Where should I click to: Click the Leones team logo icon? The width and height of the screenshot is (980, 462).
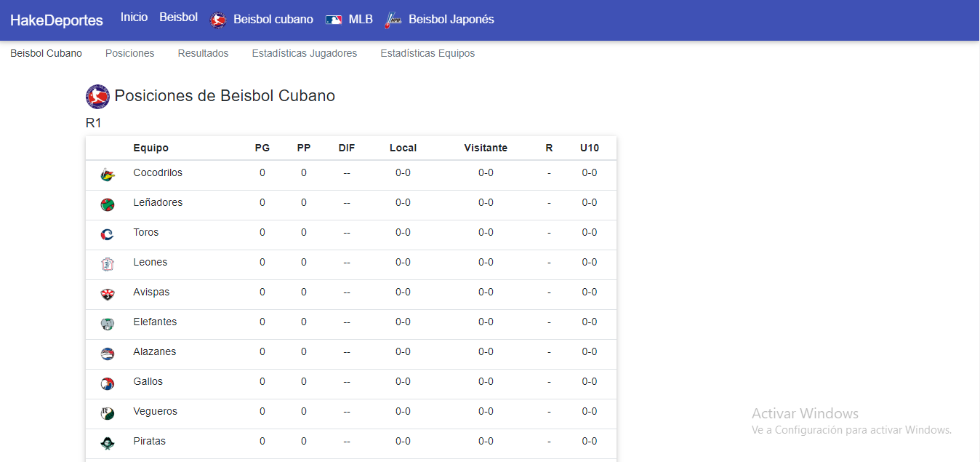click(x=108, y=264)
